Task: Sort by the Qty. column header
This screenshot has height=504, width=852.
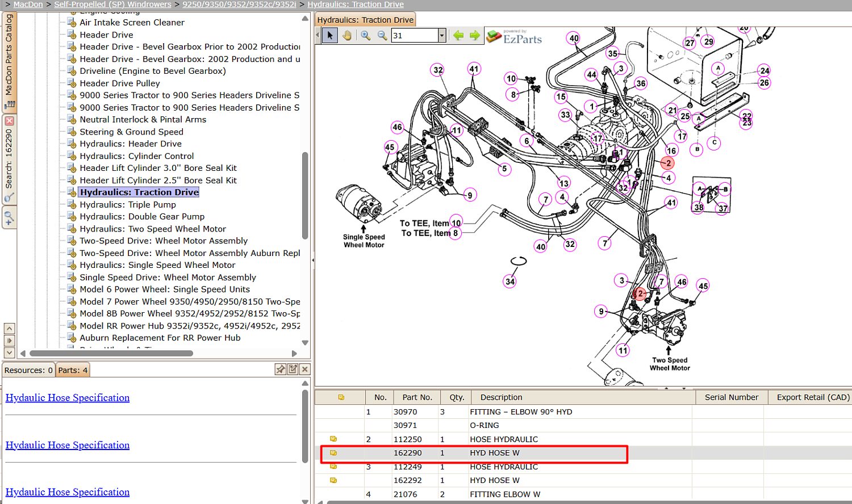Action: coord(457,397)
